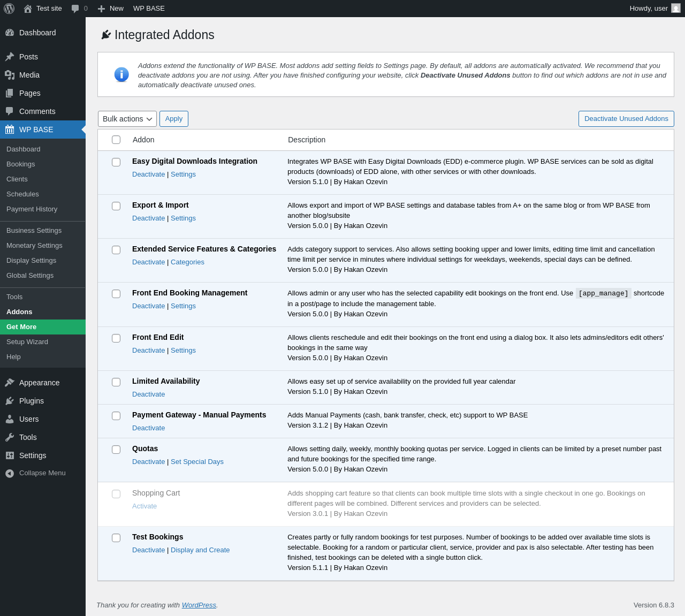685x616 pixels.
Task: Activate the Shopping Cart addon
Action: coord(144,506)
